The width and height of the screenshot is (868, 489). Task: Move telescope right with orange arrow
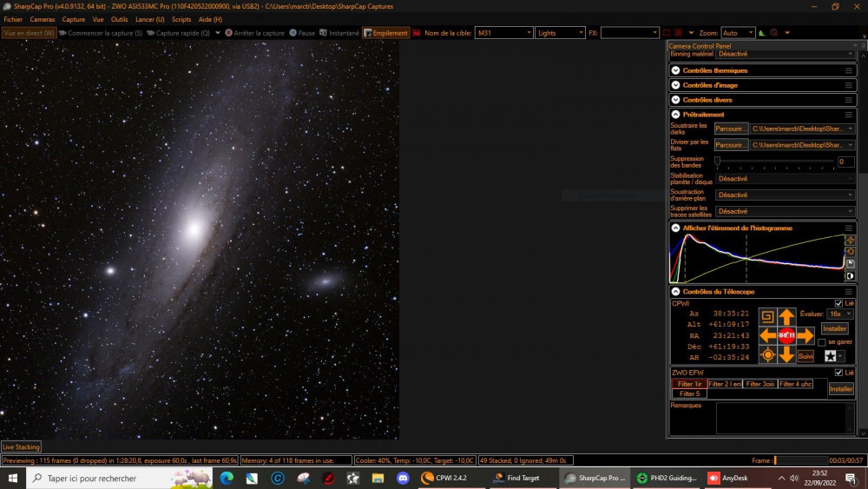(x=806, y=335)
